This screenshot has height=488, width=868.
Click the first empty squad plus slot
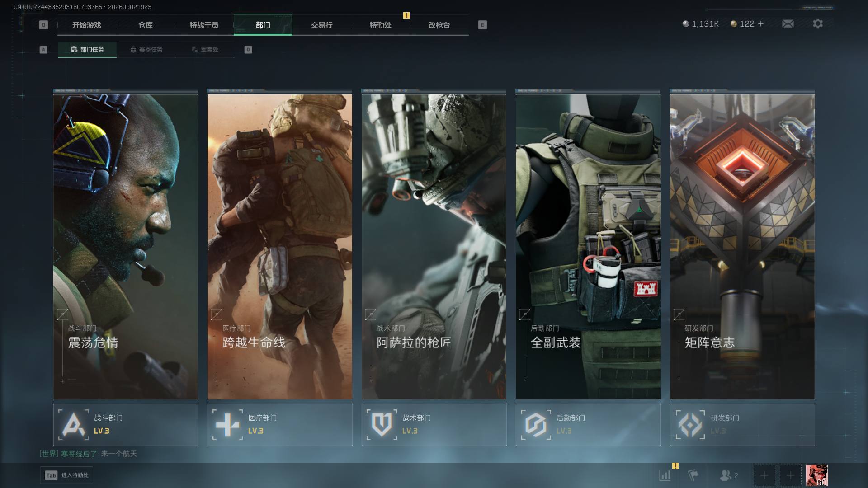point(764,475)
